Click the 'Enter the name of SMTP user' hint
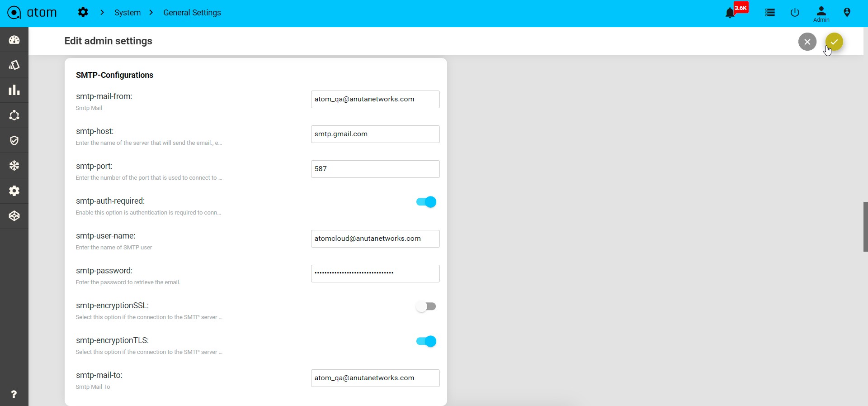 coord(114,248)
